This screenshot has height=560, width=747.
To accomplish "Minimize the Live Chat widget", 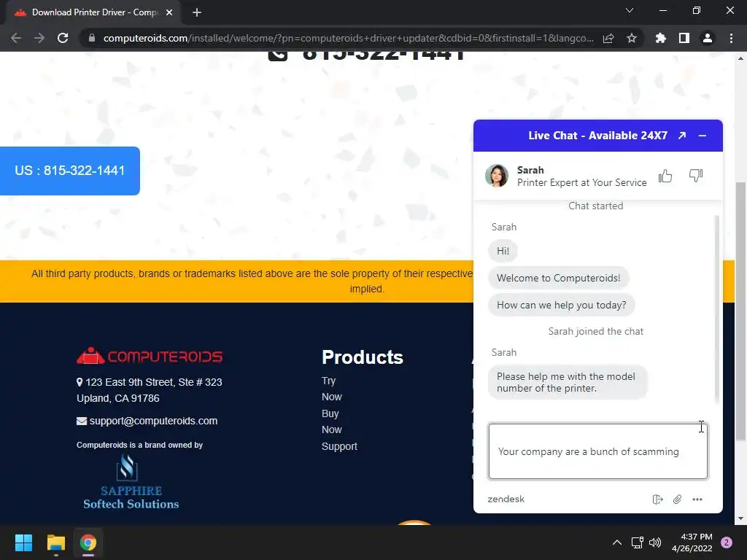I will [703, 136].
